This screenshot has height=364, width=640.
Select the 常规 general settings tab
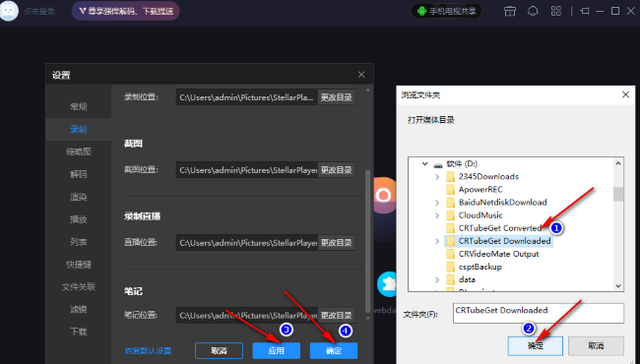click(79, 107)
